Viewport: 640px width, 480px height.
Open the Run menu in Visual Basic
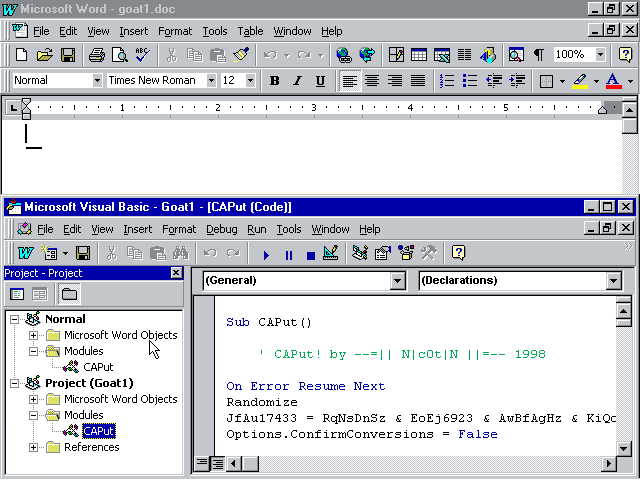point(257,229)
